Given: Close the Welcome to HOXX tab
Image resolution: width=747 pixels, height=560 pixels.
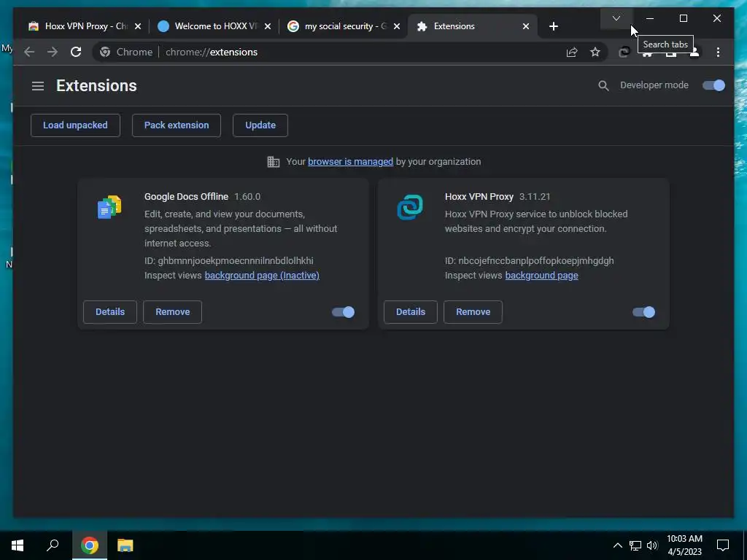Looking at the screenshot, I should click(x=268, y=27).
